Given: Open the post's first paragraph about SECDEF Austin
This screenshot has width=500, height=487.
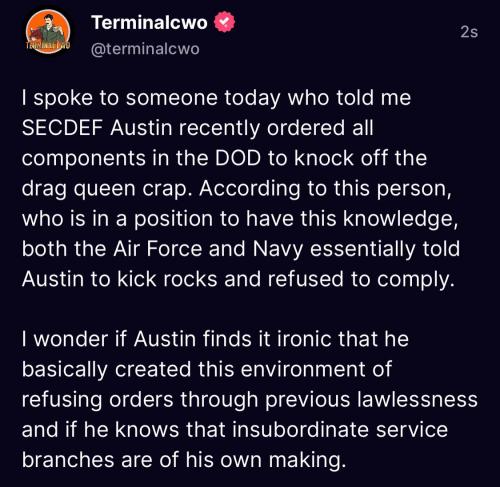Looking at the screenshot, I should coord(241,188).
